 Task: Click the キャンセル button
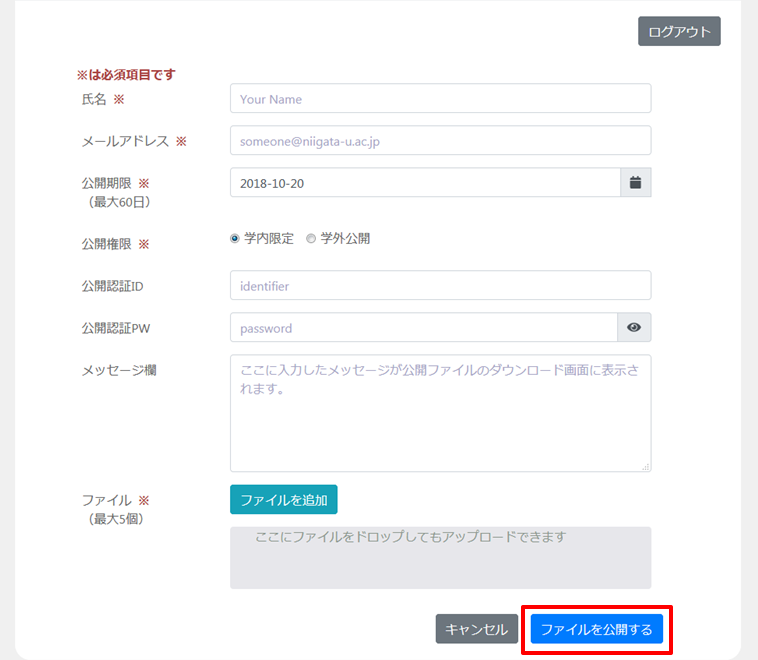[477, 629]
